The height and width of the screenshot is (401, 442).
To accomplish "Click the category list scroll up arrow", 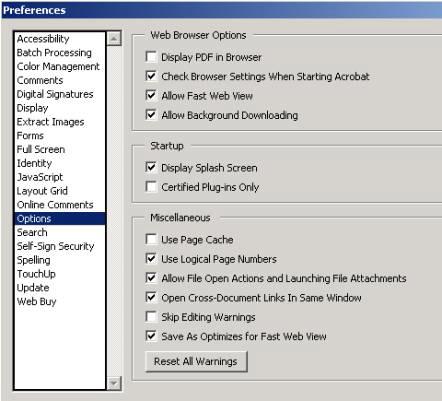I will (114, 39).
